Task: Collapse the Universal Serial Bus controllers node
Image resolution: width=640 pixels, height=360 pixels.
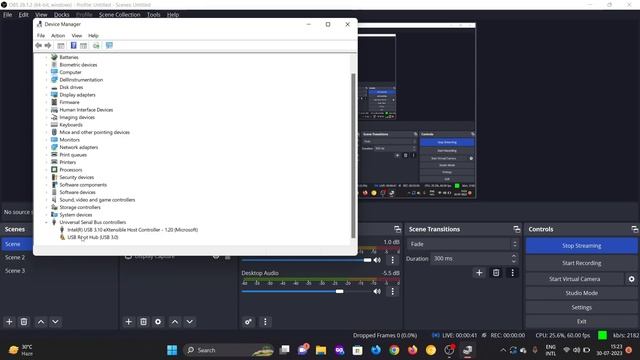Action: click(46, 222)
